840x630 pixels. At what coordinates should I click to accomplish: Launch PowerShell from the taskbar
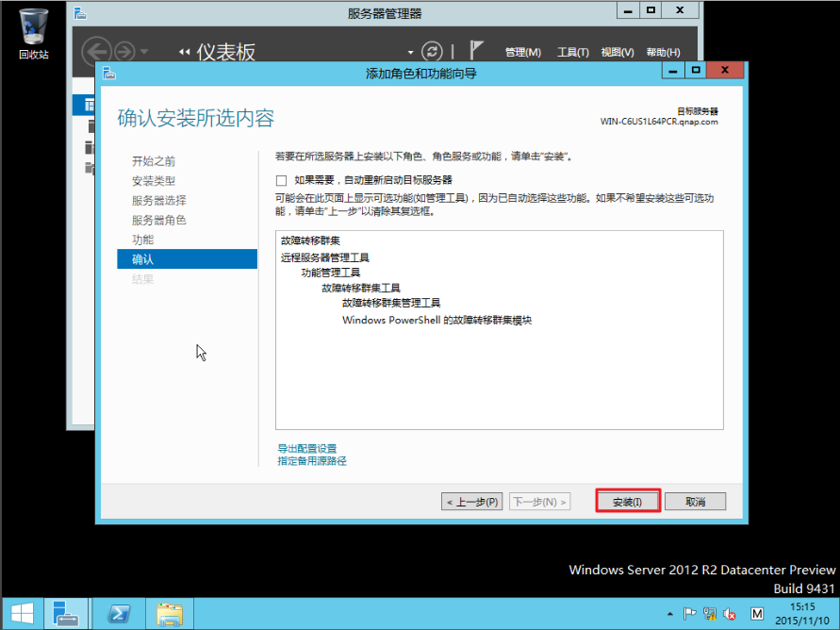(x=119, y=614)
